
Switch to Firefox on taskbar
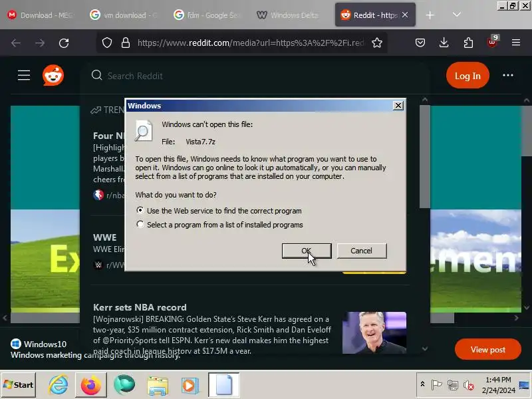(x=90, y=385)
